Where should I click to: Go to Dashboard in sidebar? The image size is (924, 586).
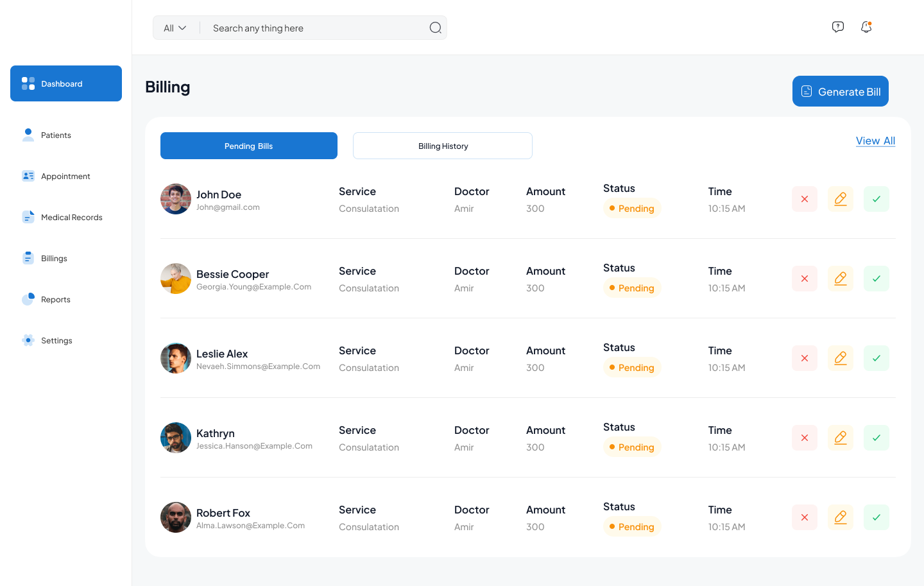click(x=66, y=83)
